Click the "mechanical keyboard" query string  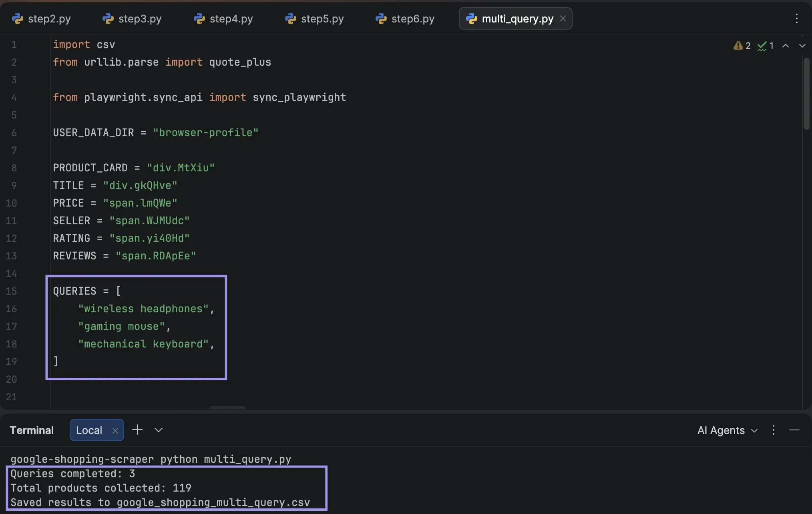143,344
